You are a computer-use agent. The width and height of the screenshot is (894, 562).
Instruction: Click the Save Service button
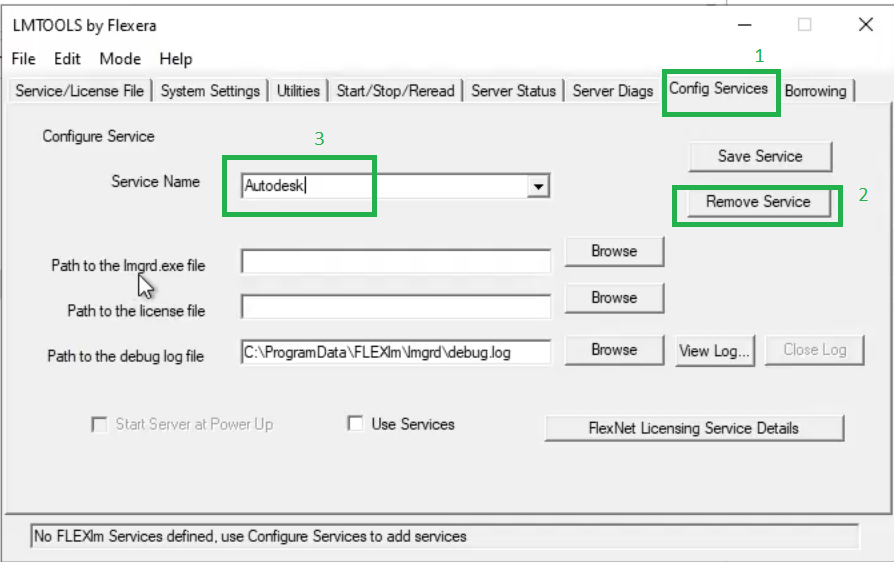(x=759, y=156)
